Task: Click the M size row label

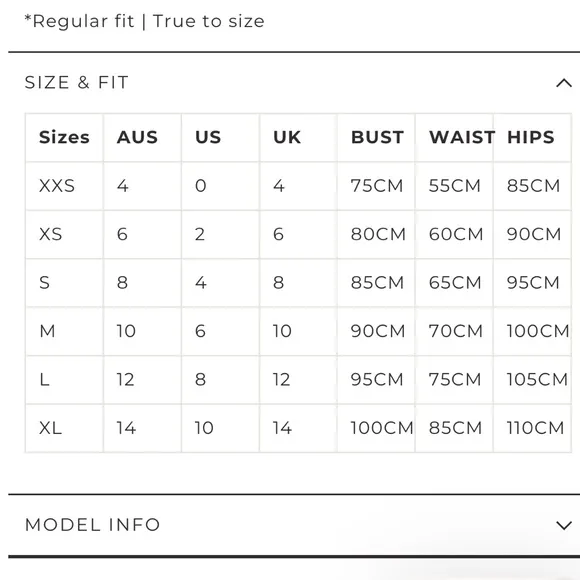Action: [x=47, y=331]
